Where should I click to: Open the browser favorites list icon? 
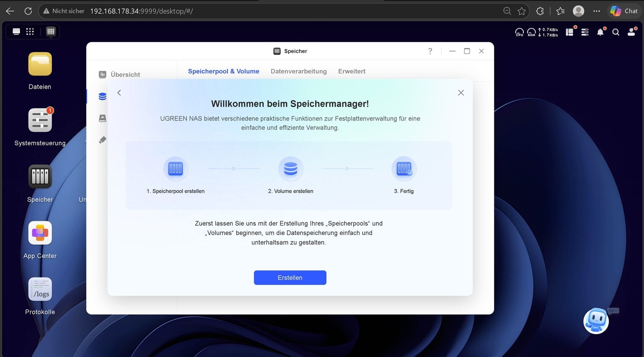(x=560, y=11)
